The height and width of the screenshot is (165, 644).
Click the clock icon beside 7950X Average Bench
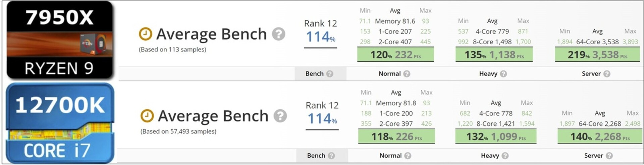click(x=146, y=34)
